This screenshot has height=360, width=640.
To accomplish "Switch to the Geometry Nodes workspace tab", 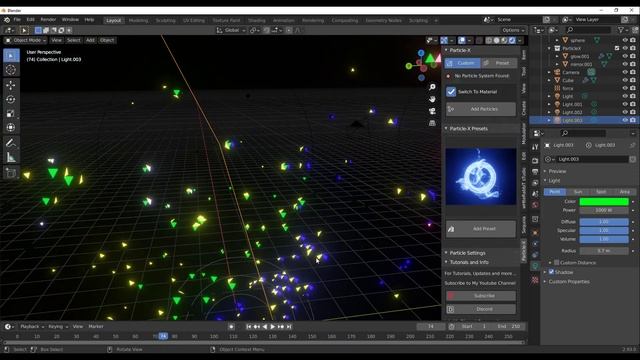I will (x=383, y=20).
